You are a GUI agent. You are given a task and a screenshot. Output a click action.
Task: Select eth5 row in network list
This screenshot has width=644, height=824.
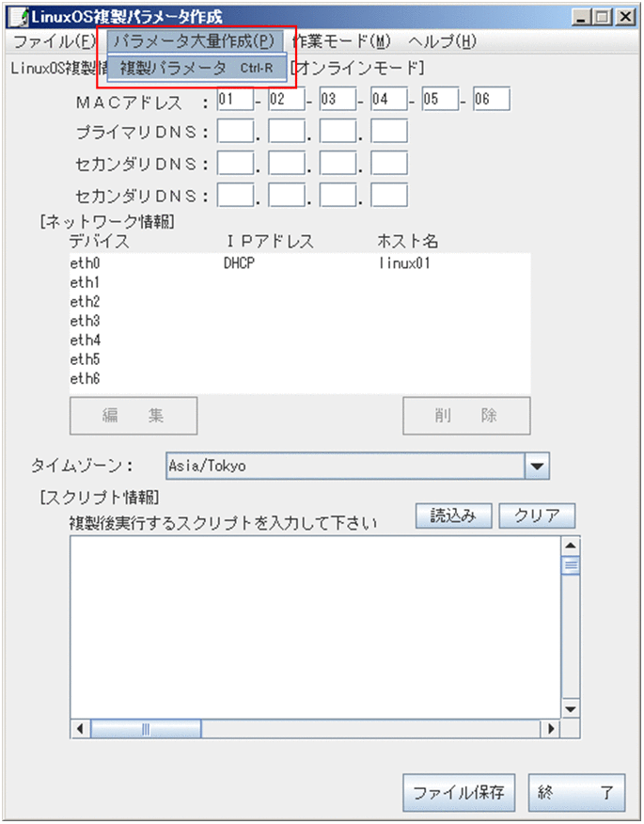300,359
